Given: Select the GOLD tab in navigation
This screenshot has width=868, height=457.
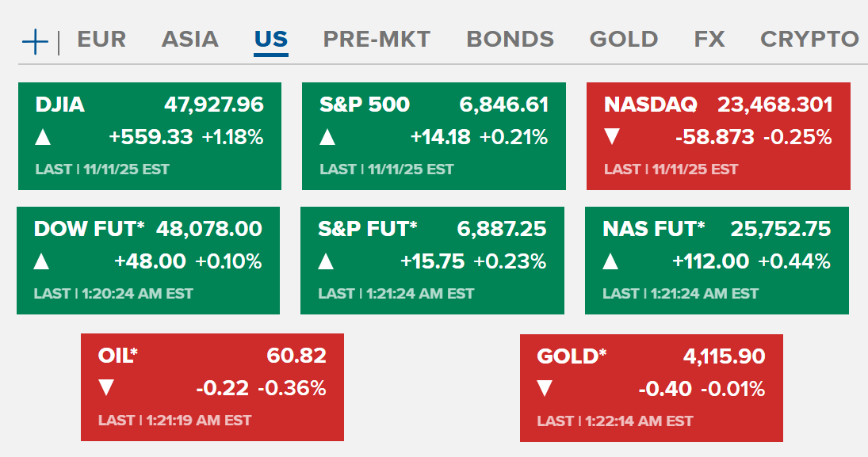Looking at the screenshot, I should point(624,40).
